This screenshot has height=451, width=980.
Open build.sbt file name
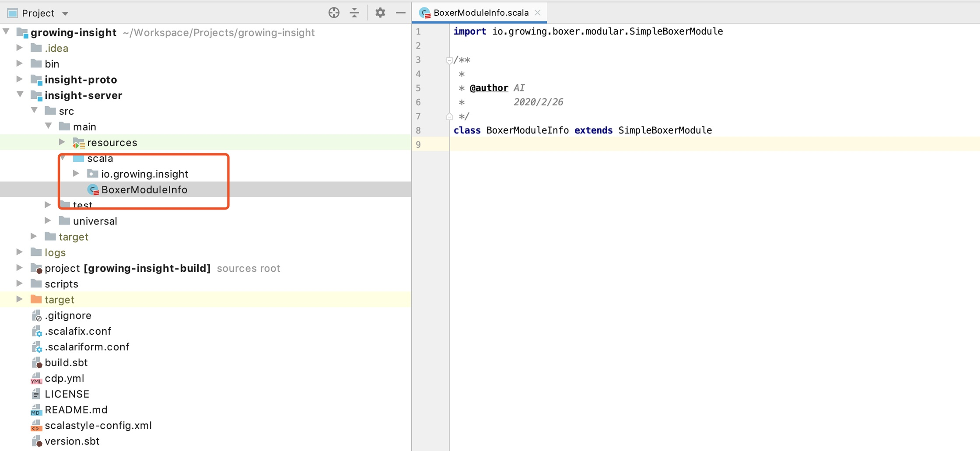click(66, 363)
